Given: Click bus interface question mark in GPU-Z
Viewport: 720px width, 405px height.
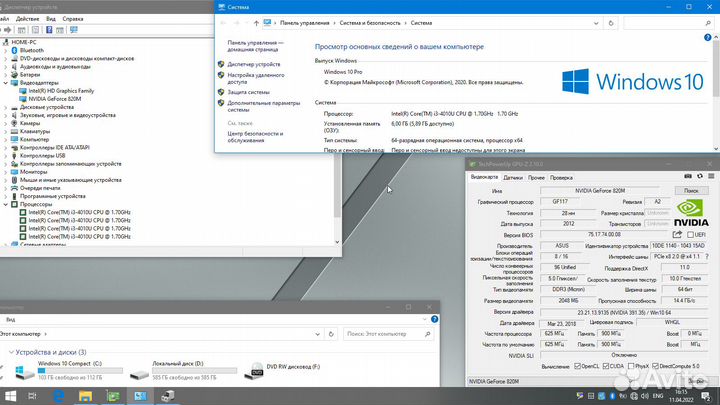Looking at the screenshot, I should pyautogui.click(x=707, y=257).
